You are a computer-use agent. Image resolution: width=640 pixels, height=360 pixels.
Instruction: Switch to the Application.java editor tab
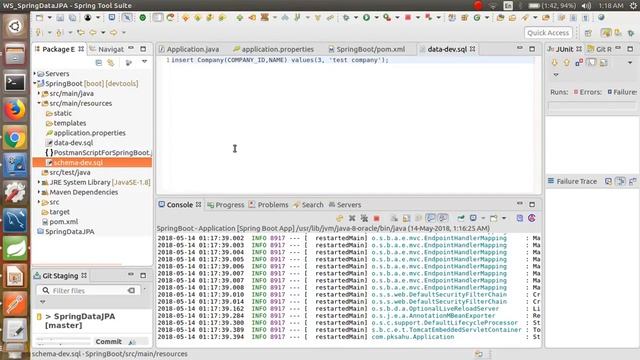[x=189, y=49]
